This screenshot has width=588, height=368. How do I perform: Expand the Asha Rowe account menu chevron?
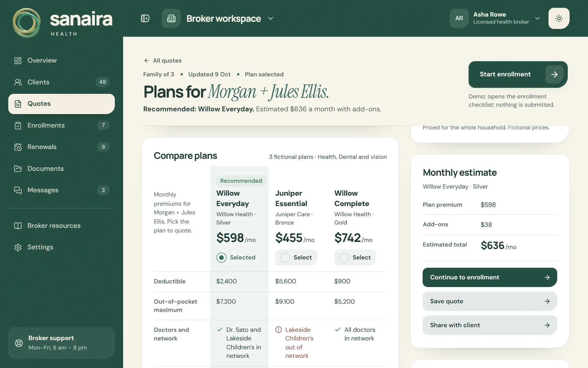[x=537, y=18]
